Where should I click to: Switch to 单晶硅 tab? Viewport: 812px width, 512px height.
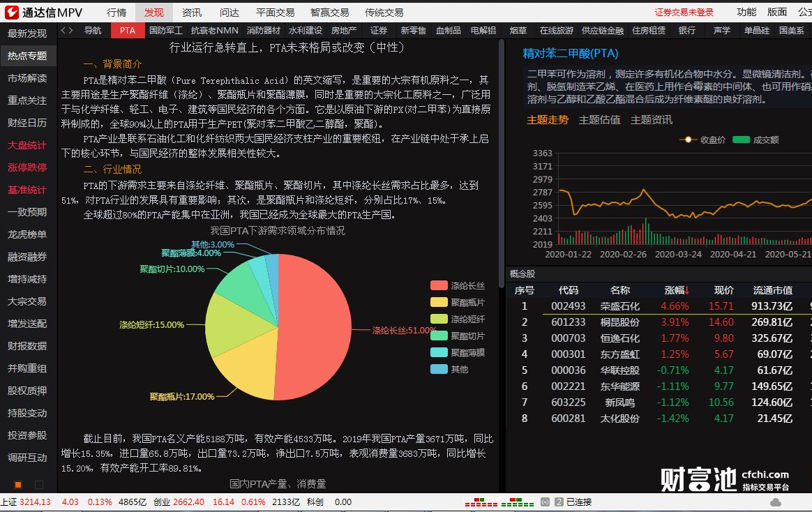tap(757, 31)
